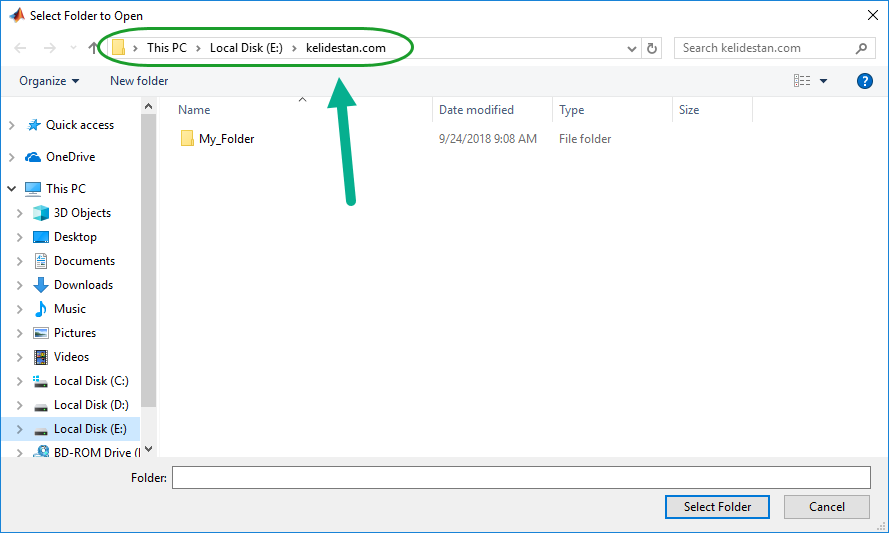Screen dimensions: 889x533
Task: Collapse the This PC tree node
Action: tap(11, 188)
